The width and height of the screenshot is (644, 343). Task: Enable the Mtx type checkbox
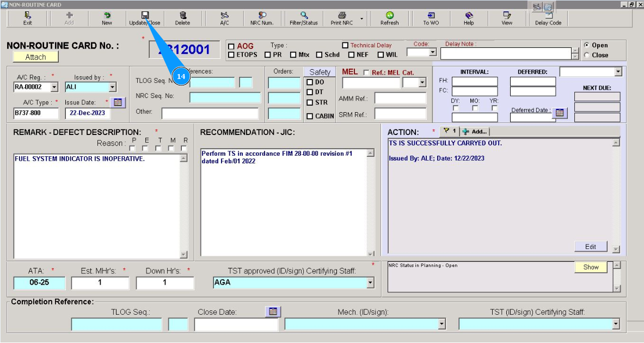(x=293, y=54)
